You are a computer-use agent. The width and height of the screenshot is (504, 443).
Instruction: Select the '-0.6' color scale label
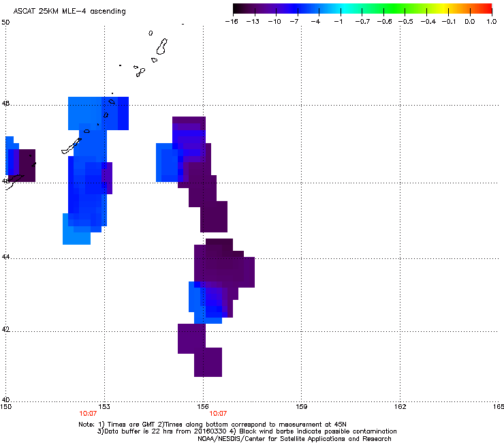point(384,22)
